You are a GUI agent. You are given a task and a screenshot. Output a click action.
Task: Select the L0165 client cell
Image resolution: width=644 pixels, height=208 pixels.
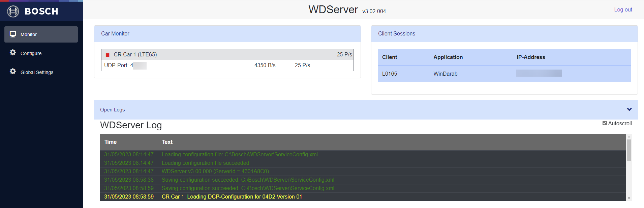click(x=390, y=74)
